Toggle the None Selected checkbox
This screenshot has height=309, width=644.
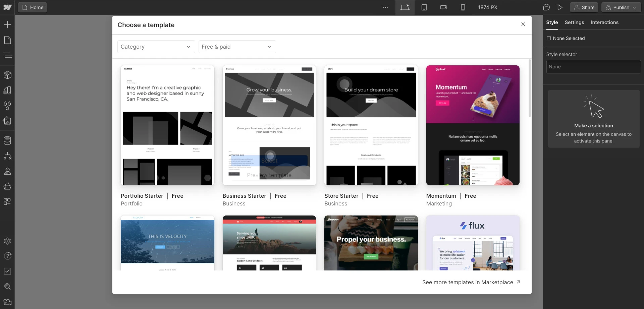pos(549,38)
